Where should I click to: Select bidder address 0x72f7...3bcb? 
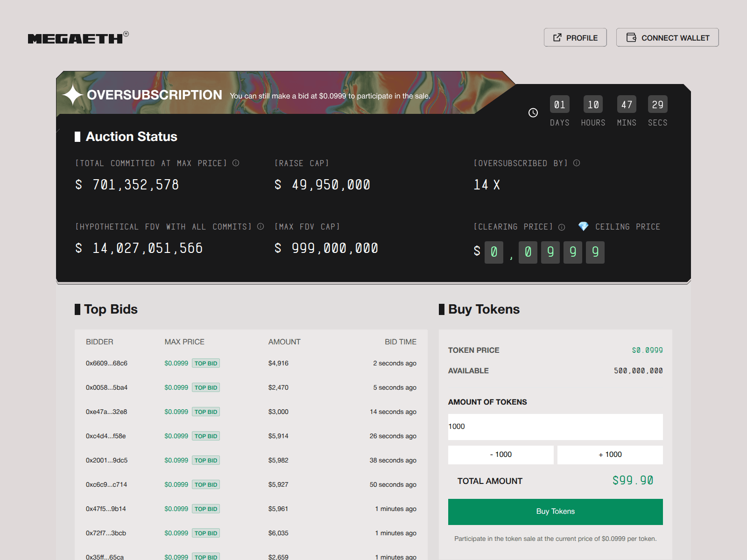[106, 533]
